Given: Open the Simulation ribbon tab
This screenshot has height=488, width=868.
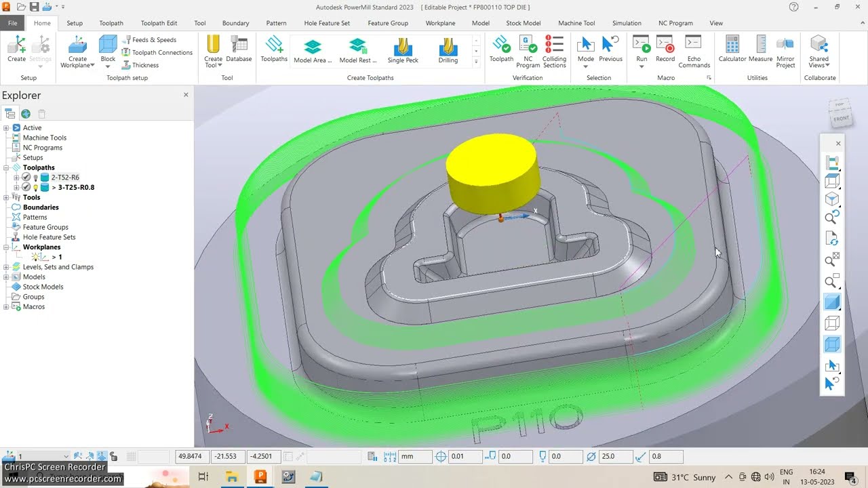Looking at the screenshot, I should click(x=627, y=23).
